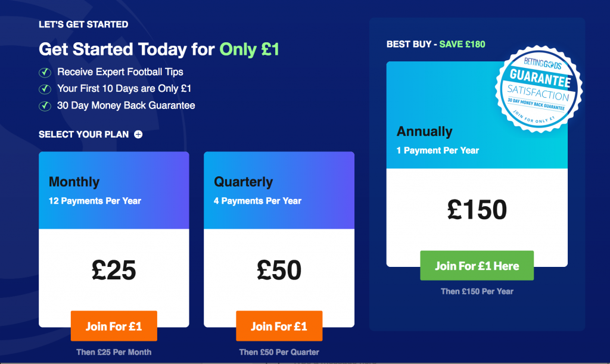This screenshot has width=610, height=364.
Task: Click the plus icon beside Select Your Plan
Action: 138,135
